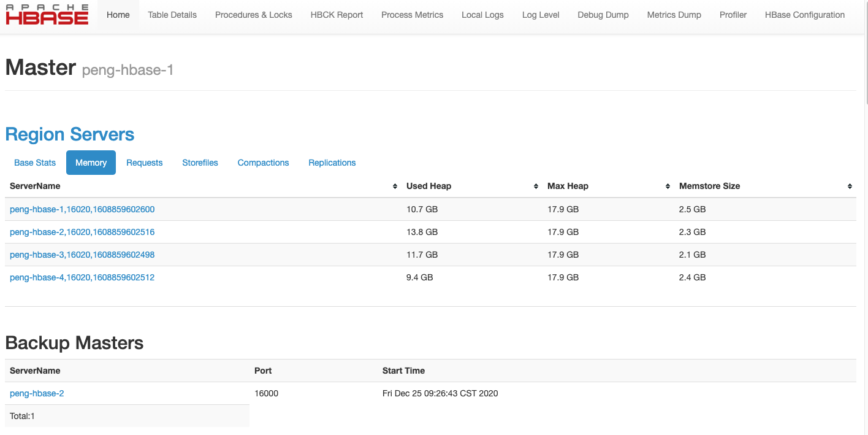Click the Total:1 row
Viewport: 868px width, 435px height.
127,416
